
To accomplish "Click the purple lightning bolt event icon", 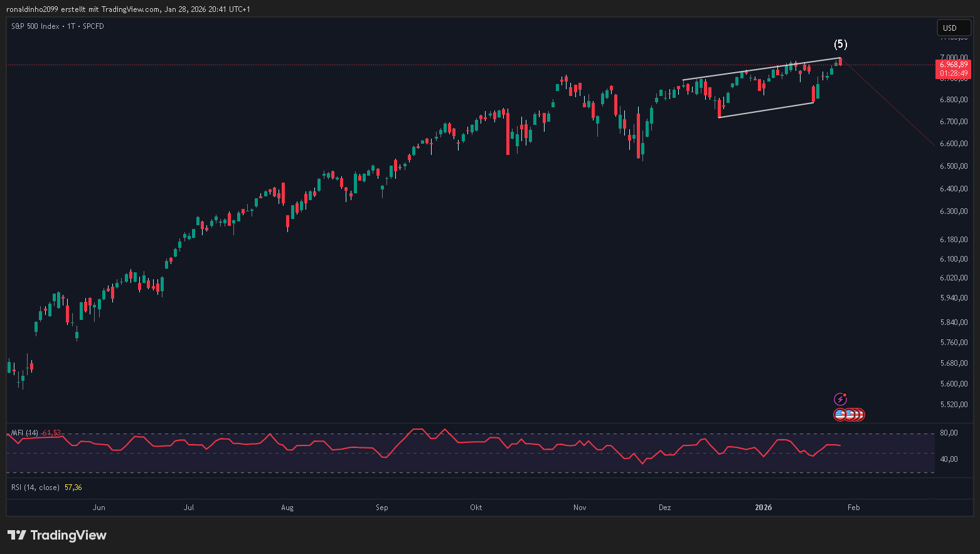I will tap(840, 400).
